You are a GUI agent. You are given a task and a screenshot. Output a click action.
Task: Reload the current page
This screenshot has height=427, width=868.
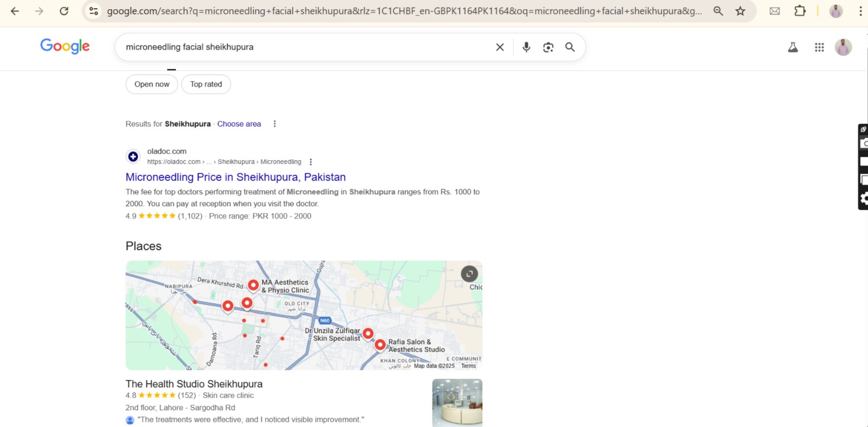[x=64, y=11]
